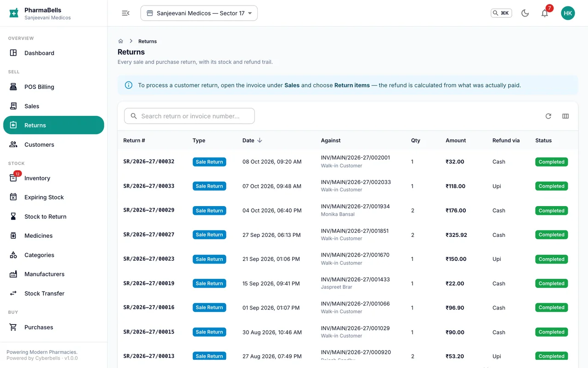Click the Medicines icon in the sidebar

[x=13, y=236]
